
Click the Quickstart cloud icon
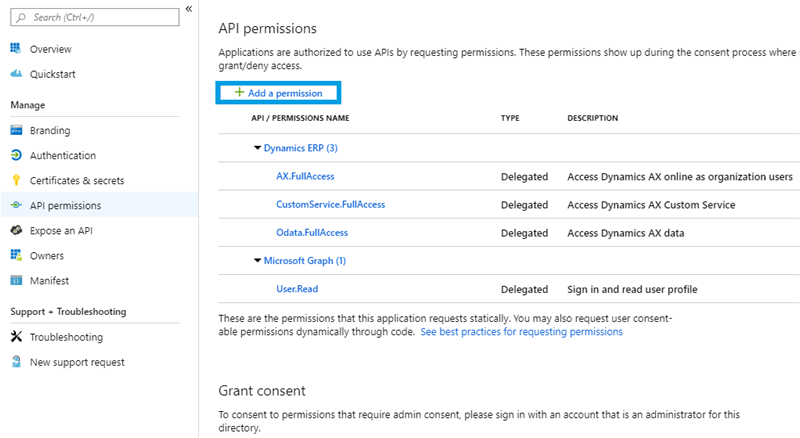16,74
